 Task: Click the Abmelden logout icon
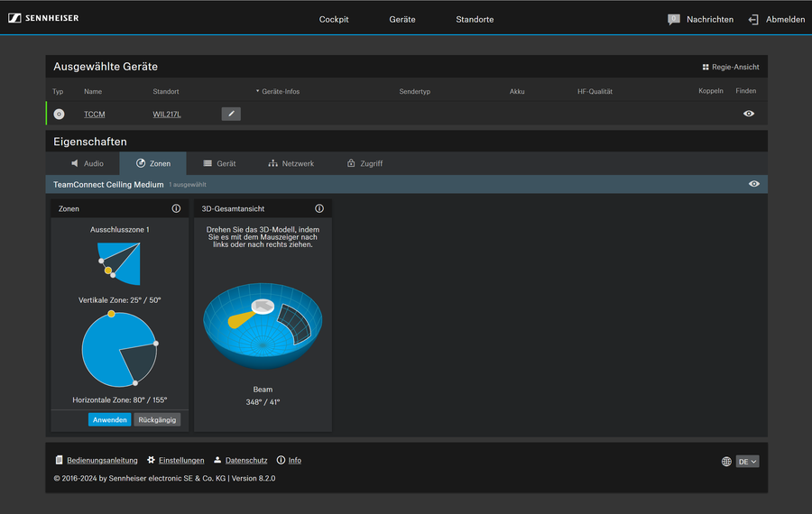coord(753,20)
